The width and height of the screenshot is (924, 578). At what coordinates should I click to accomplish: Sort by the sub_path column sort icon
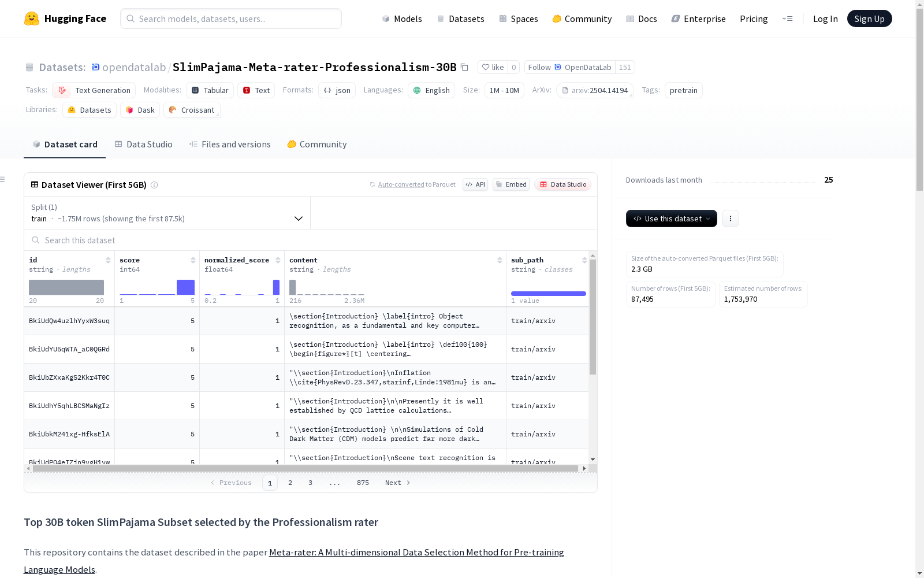(584, 260)
